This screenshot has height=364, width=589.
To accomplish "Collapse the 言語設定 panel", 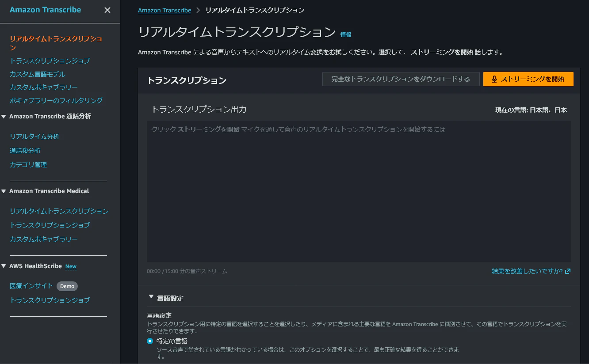I will coord(151,297).
